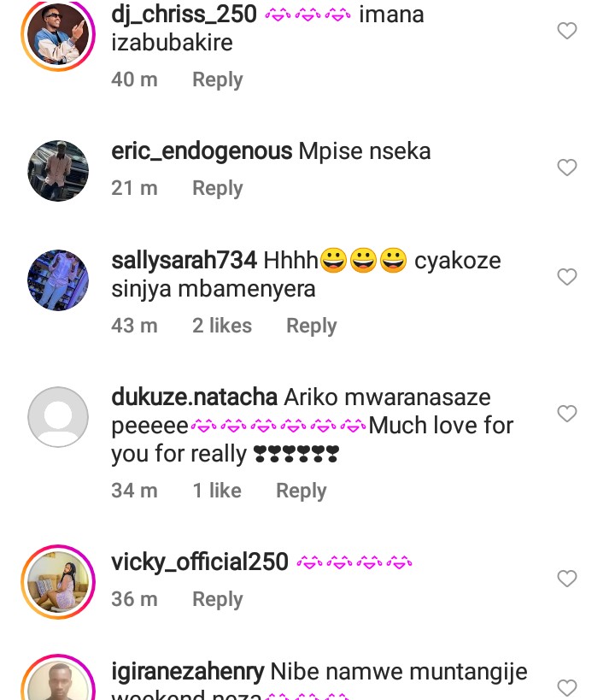615x700 pixels.
Task: Reply to dukuze.natacha's comment
Action: tap(301, 491)
